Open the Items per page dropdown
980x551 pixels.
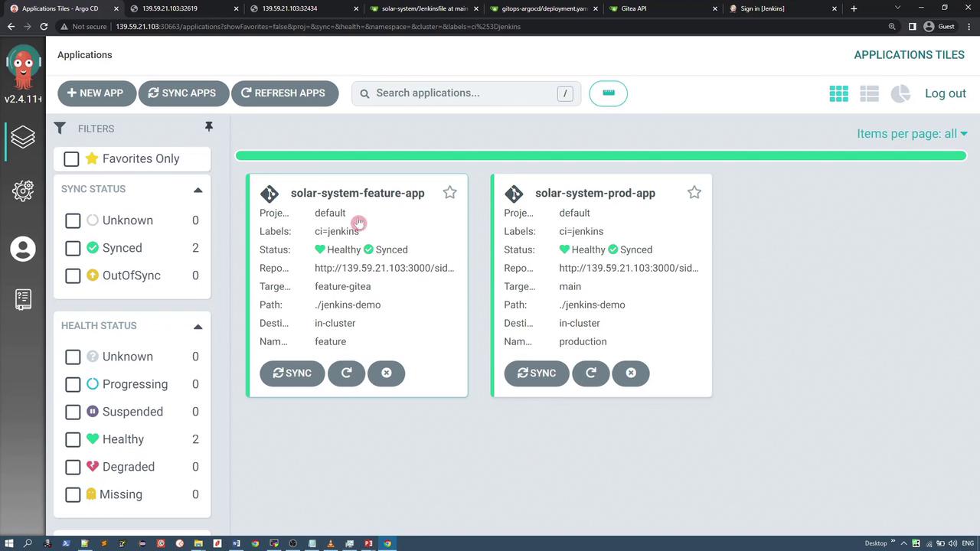click(912, 134)
